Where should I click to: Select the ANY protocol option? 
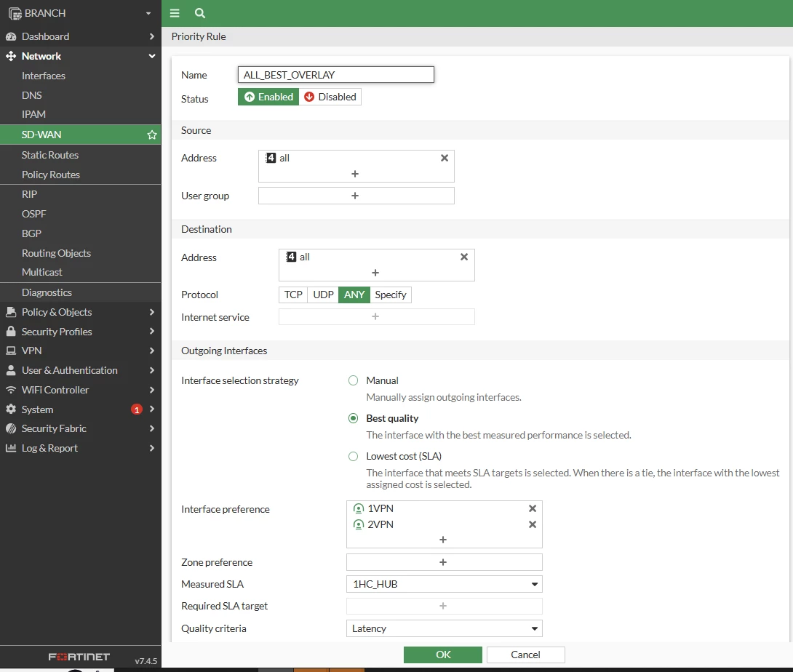click(x=354, y=295)
